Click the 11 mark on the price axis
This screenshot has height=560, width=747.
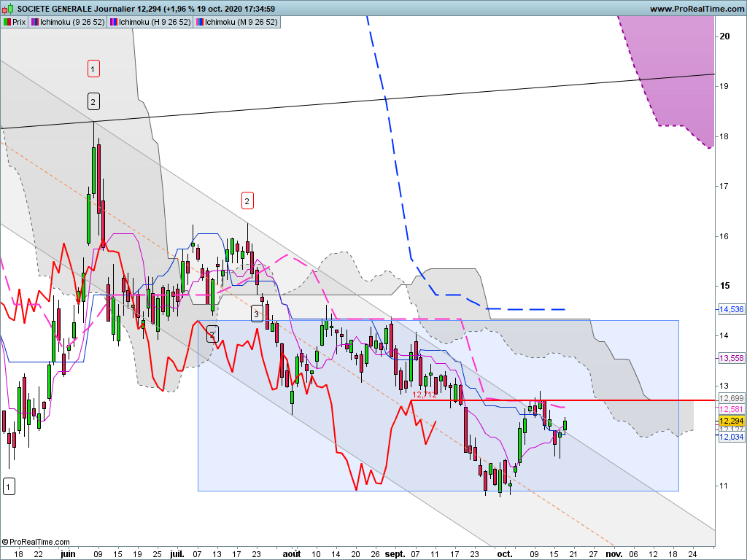(x=724, y=486)
